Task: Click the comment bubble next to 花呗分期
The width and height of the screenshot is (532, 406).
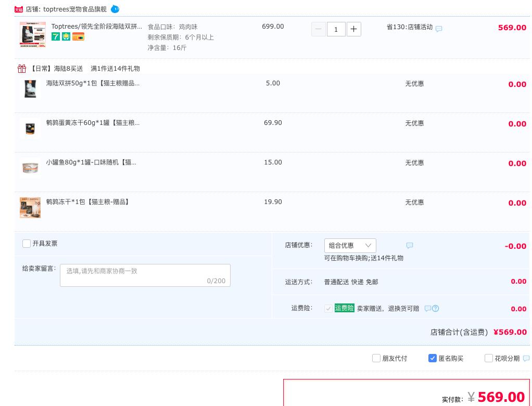Action: click(x=526, y=358)
